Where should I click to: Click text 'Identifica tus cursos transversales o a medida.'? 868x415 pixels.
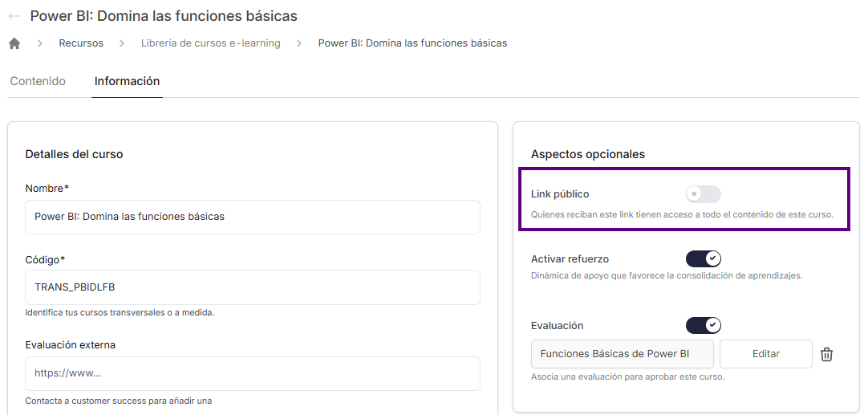tap(120, 312)
